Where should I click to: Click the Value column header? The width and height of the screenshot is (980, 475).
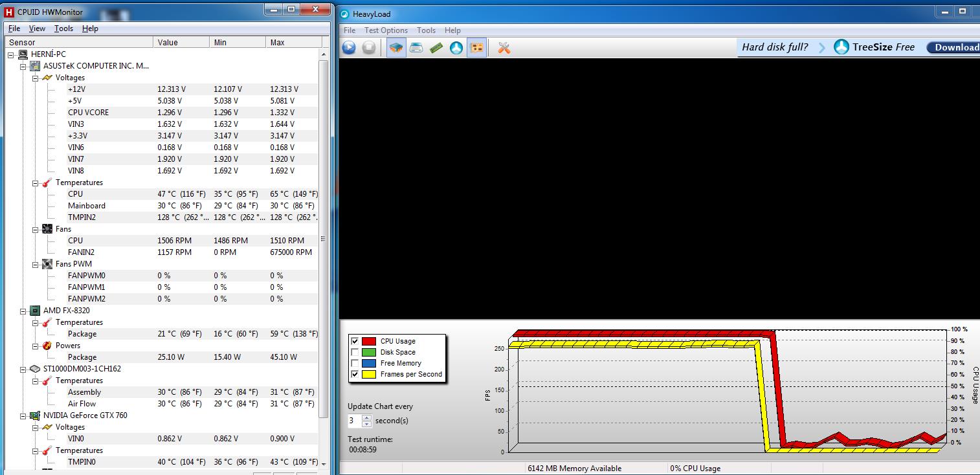pyautogui.click(x=183, y=42)
